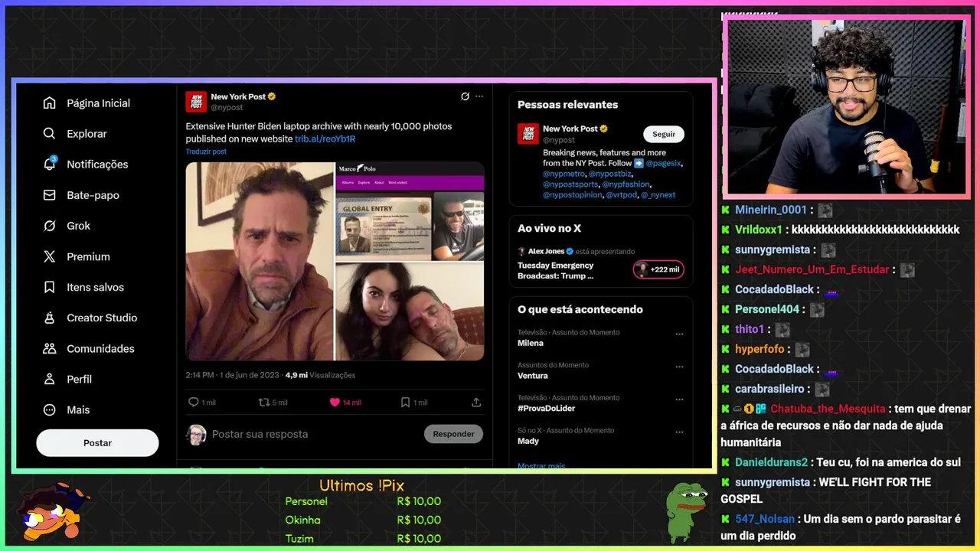Screen dimensions: 980x551
Task: Click Mostrar mais link in trends
Action: 541,466
